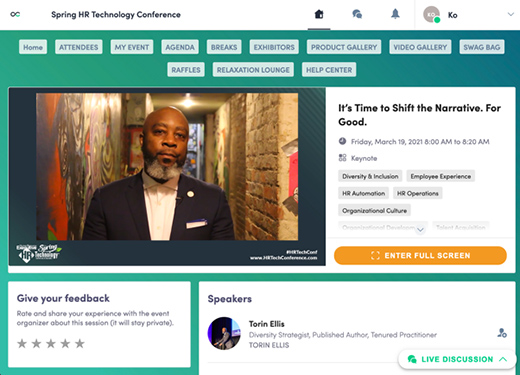Click the ENTER FULL SCREEN button

(420, 255)
